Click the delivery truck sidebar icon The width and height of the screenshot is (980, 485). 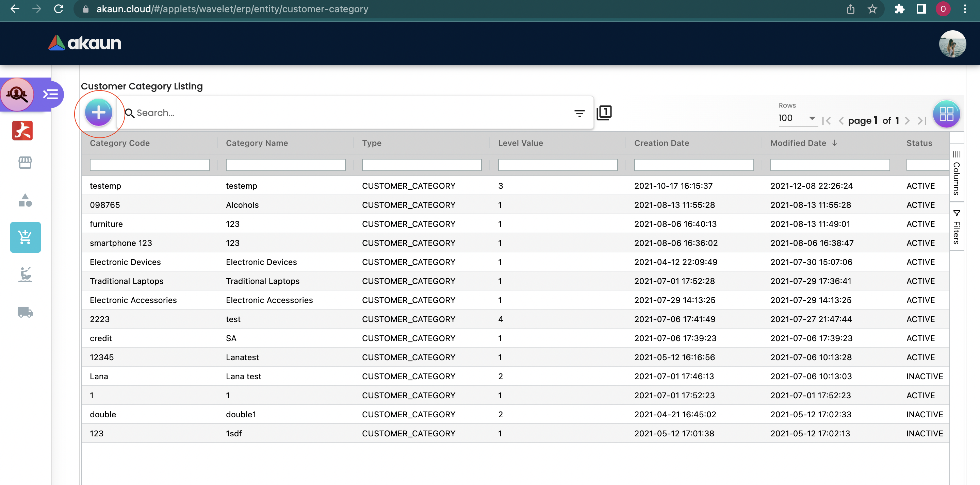click(25, 312)
